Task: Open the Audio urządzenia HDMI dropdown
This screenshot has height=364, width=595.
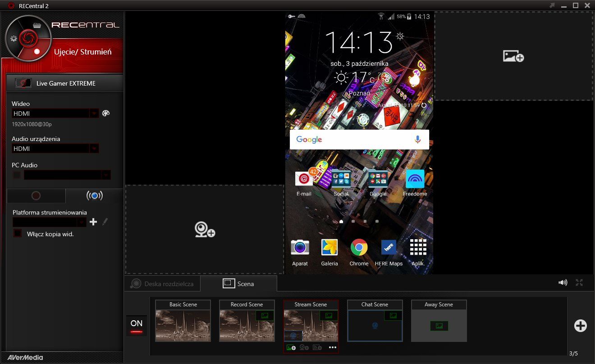Action: click(x=55, y=149)
